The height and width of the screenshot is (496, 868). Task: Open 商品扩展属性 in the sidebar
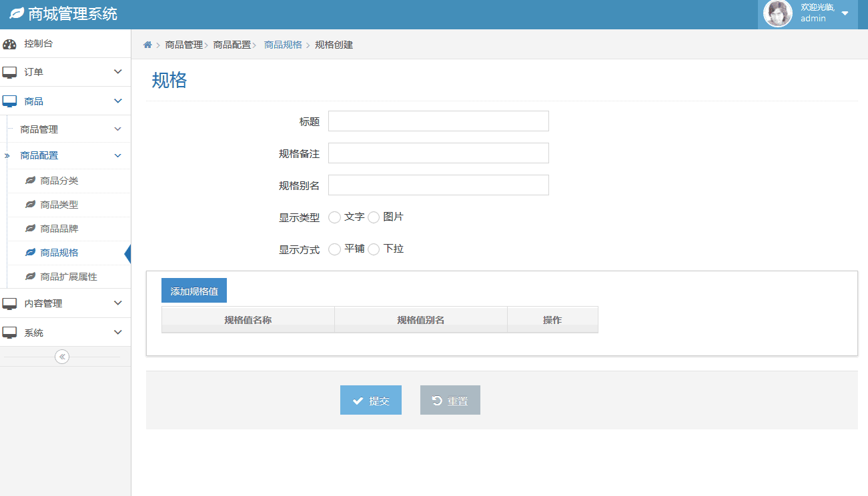pos(69,277)
